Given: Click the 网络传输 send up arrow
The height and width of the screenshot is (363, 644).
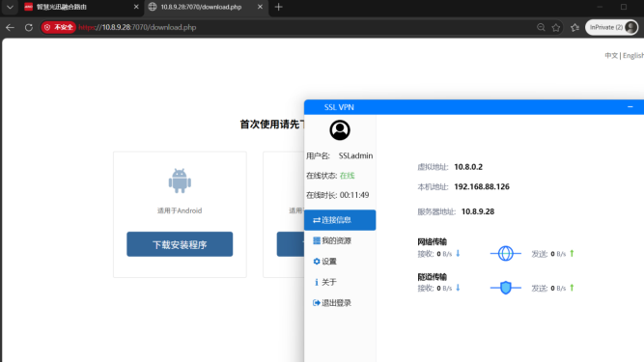Looking at the screenshot, I should [x=572, y=253].
